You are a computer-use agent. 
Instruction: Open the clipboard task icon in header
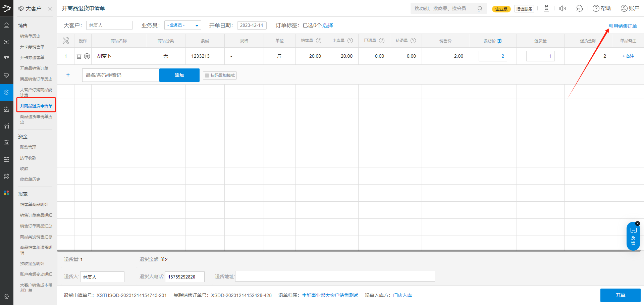(546, 8)
